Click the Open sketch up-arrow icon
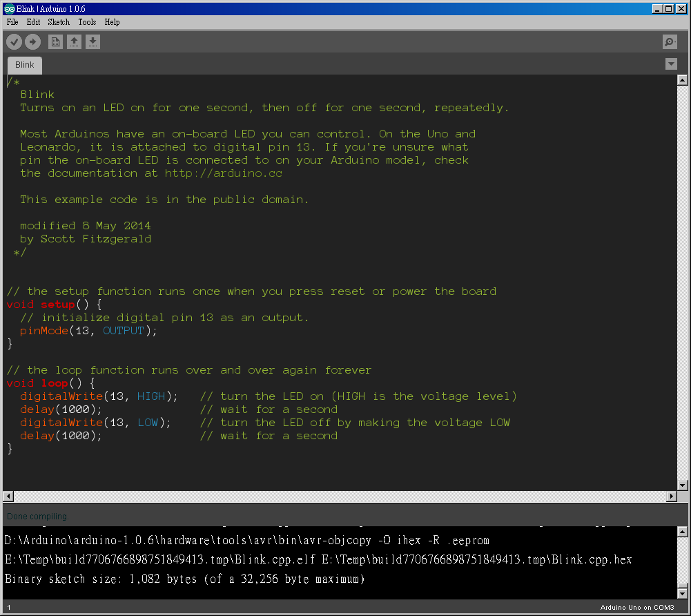691x616 pixels. tap(74, 42)
